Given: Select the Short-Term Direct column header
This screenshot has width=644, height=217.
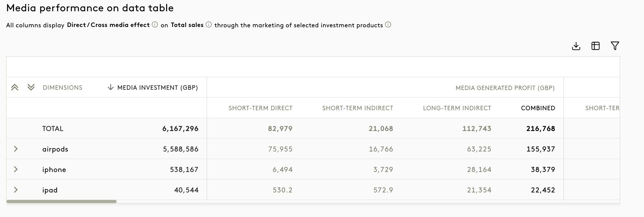Looking at the screenshot, I should 260,108.
